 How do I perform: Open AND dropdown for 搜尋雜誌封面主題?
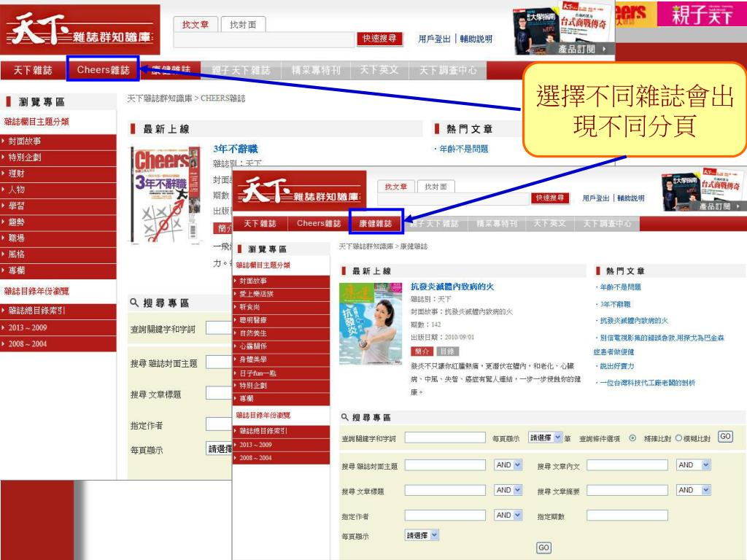pos(508,464)
